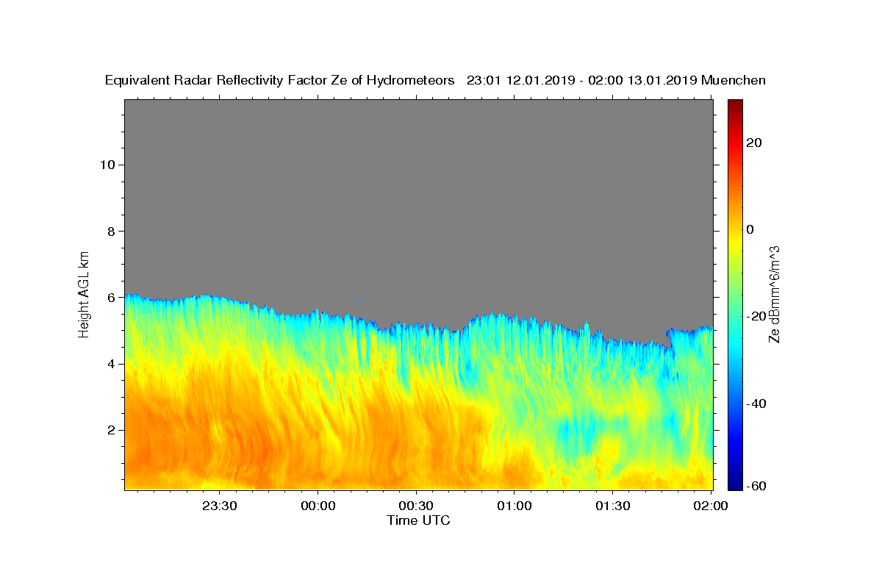Screen dimensions: 882x588
Task: Click the start date '12.01.2019' in the title
Action: 539,80
